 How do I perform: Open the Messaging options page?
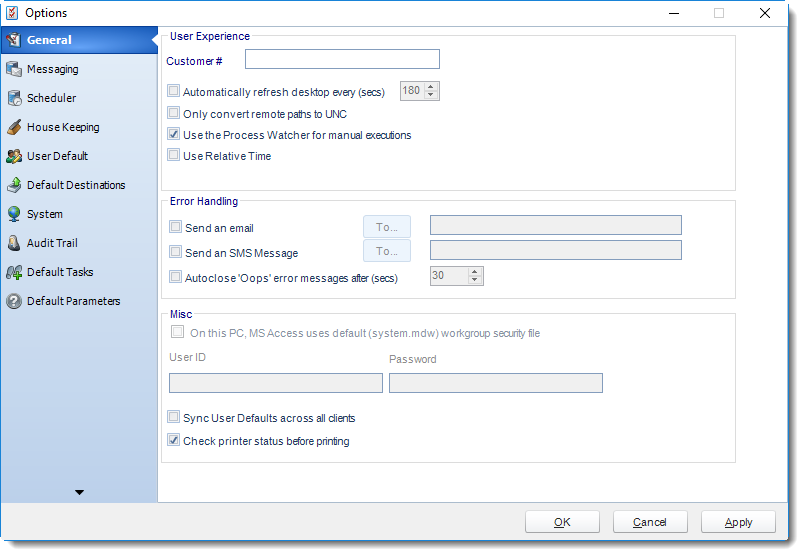[79, 69]
